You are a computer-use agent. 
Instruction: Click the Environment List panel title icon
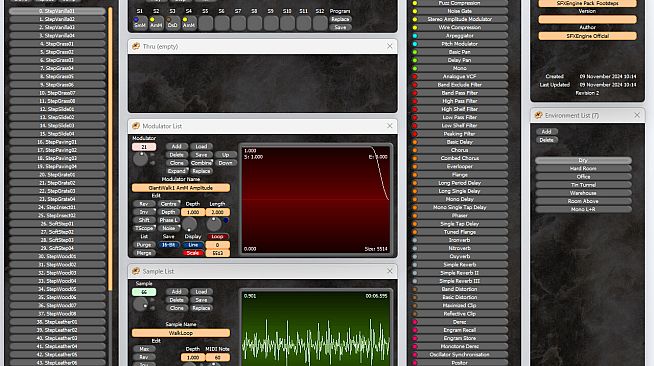[538, 115]
